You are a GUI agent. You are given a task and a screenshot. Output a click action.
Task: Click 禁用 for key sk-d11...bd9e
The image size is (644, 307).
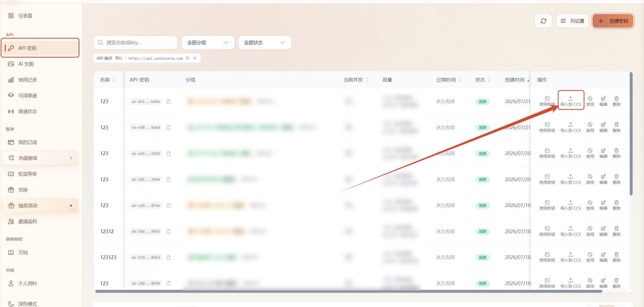[590, 101]
